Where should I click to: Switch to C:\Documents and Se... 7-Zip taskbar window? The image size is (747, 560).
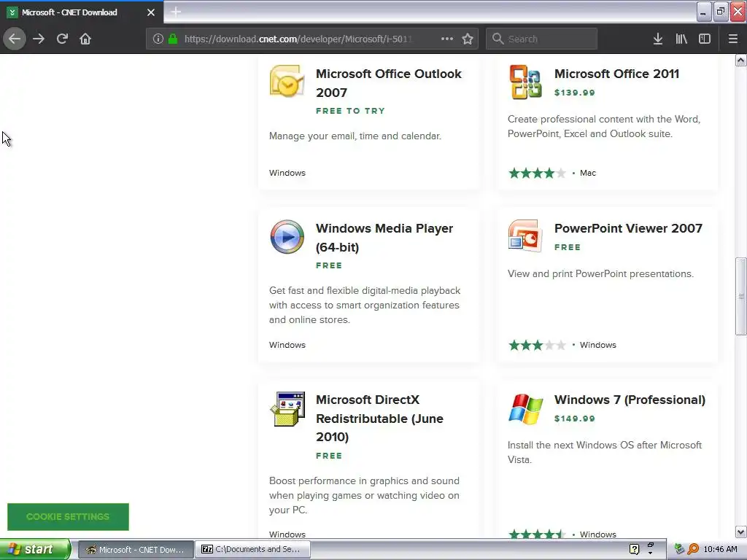pos(253,550)
